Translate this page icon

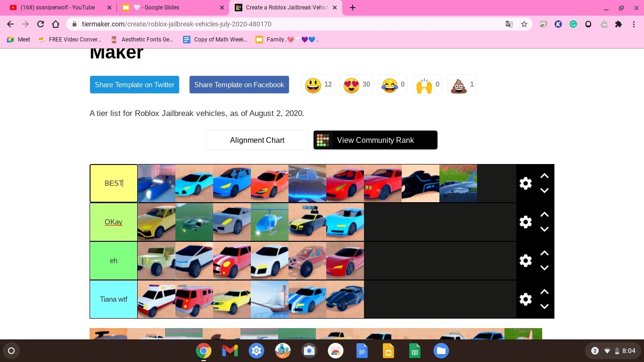tap(509, 24)
